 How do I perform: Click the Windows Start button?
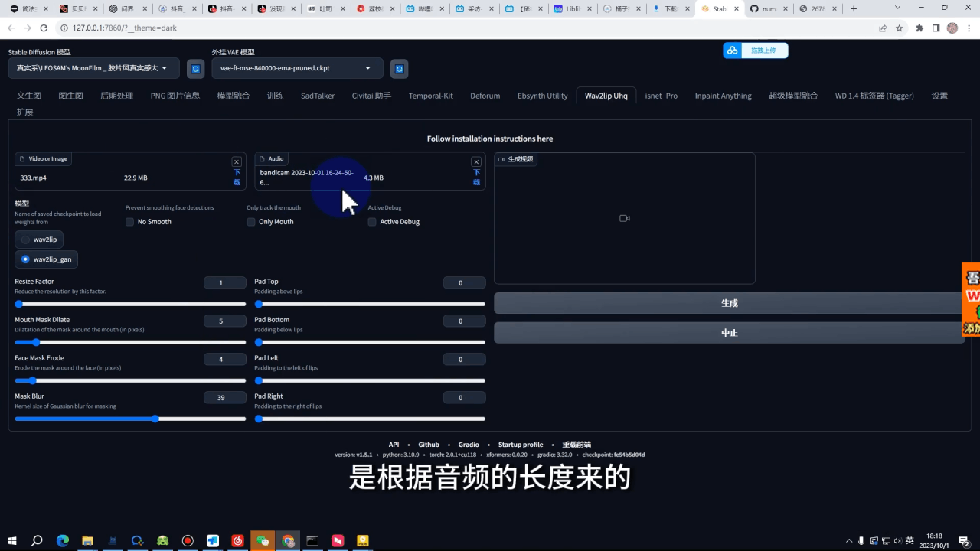12,540
